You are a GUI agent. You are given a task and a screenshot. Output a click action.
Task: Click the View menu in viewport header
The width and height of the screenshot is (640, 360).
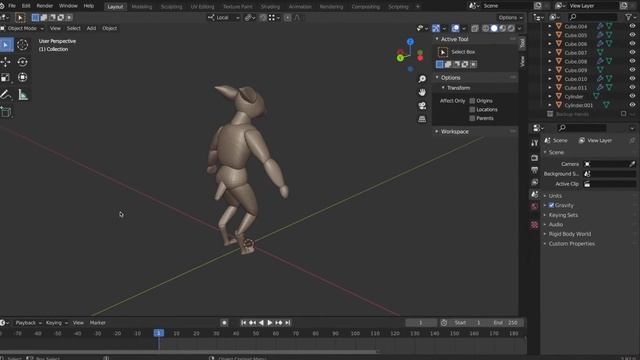(55, 28)
